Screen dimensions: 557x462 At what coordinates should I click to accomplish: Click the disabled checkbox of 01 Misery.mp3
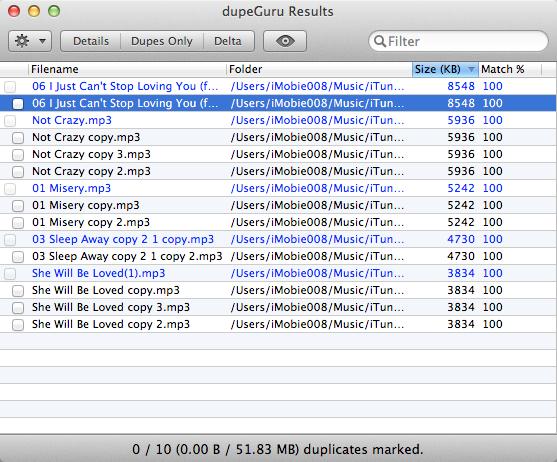click(x=10, y=189)
